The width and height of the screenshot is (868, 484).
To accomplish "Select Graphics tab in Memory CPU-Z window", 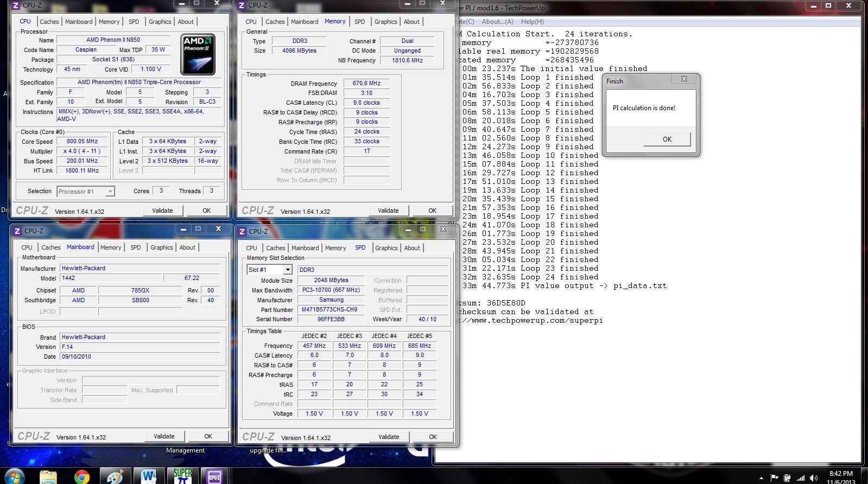I will pos(386,22).
